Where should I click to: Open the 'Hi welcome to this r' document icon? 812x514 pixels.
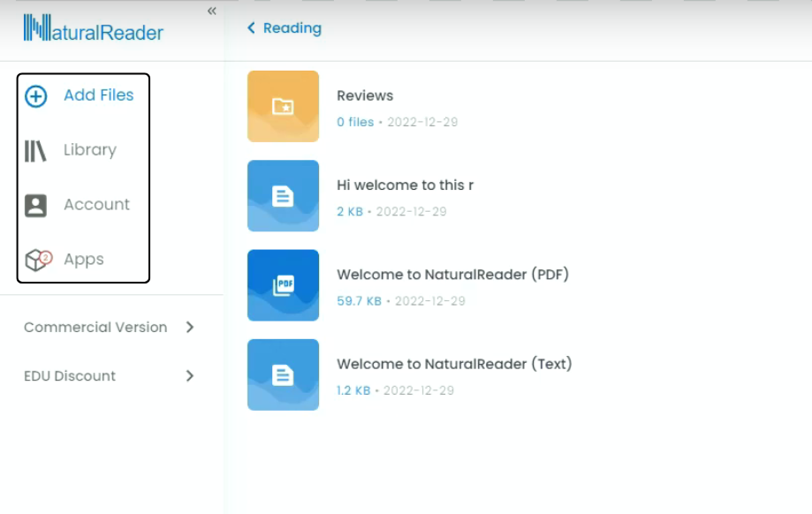[284, 196]
